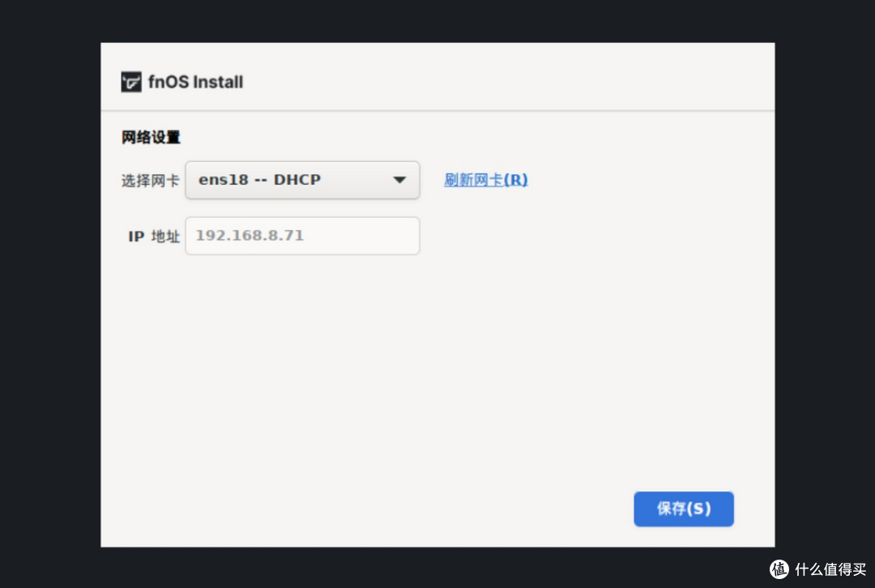Focus the IP 地址 input field

pos(302,236)
